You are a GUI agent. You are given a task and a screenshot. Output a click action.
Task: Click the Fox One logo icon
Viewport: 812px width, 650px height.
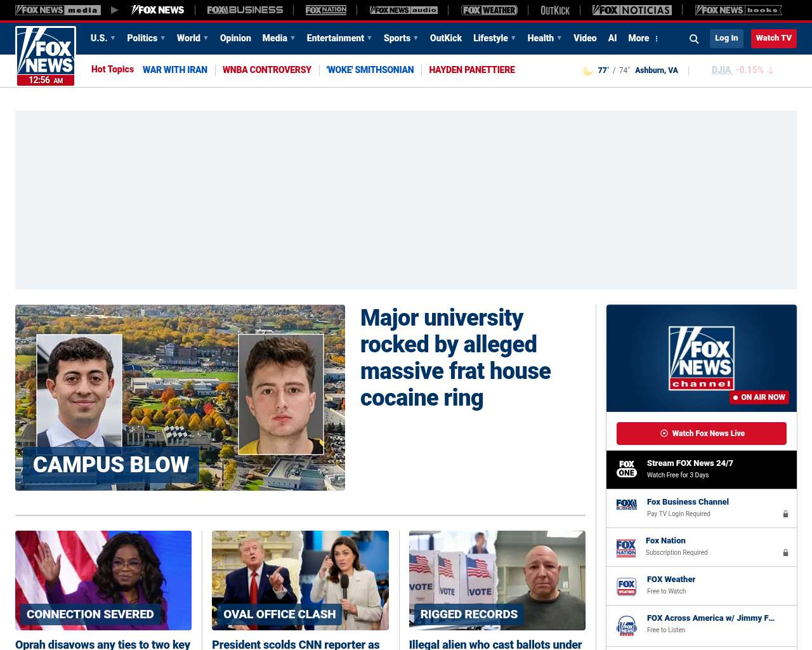pyautogui.click(x=627, y=469)
